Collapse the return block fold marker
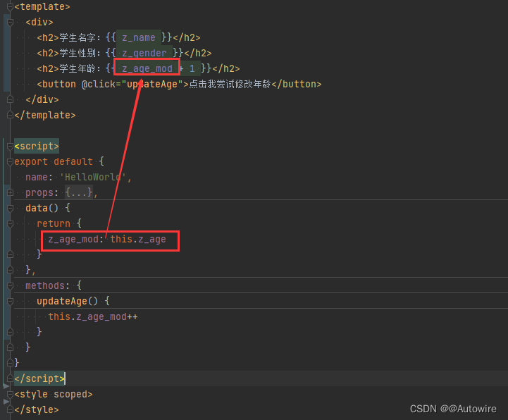The width and height of the screenshot is (508, 420). [x=10, y=223]
